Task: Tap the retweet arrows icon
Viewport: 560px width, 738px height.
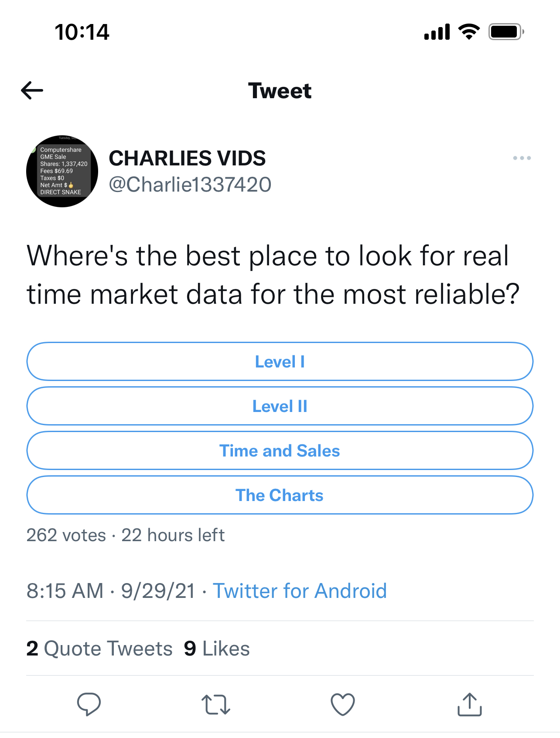Action: 215,704
